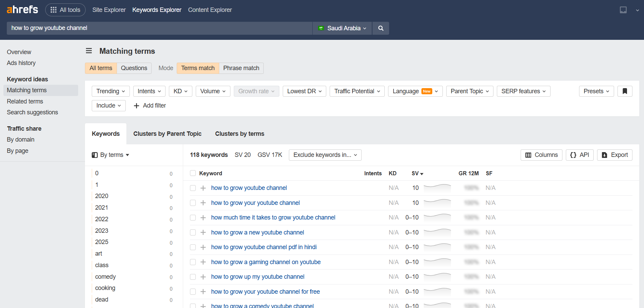This screenshot has height=308, width=644.
Task: Open the Include filter dropdown
Action: tap(108, 106)
